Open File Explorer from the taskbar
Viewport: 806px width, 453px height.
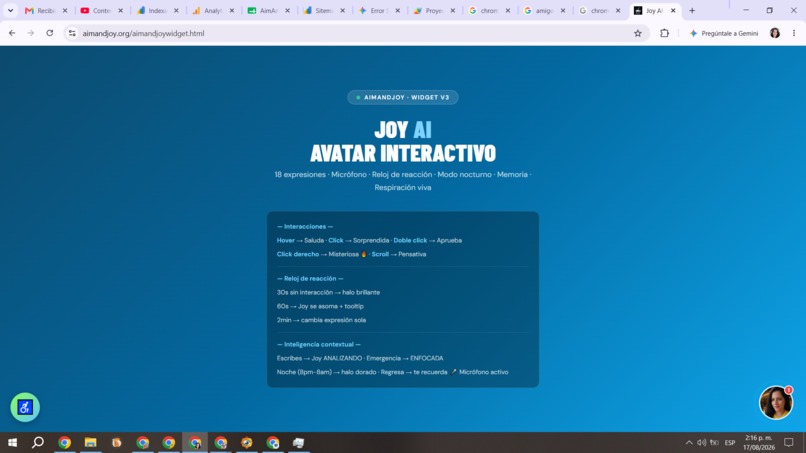[90, 443]
